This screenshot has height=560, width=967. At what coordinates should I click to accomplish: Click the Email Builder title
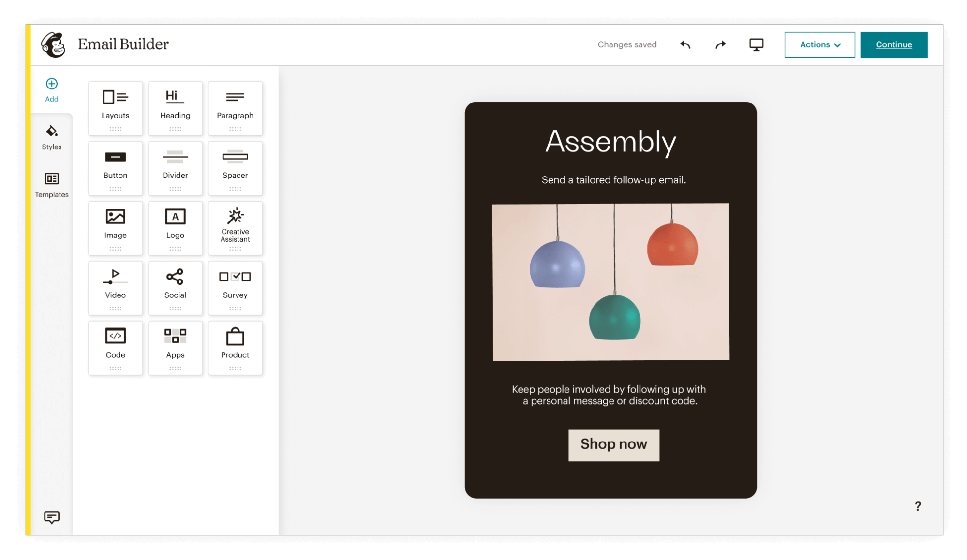click(123, 44)
